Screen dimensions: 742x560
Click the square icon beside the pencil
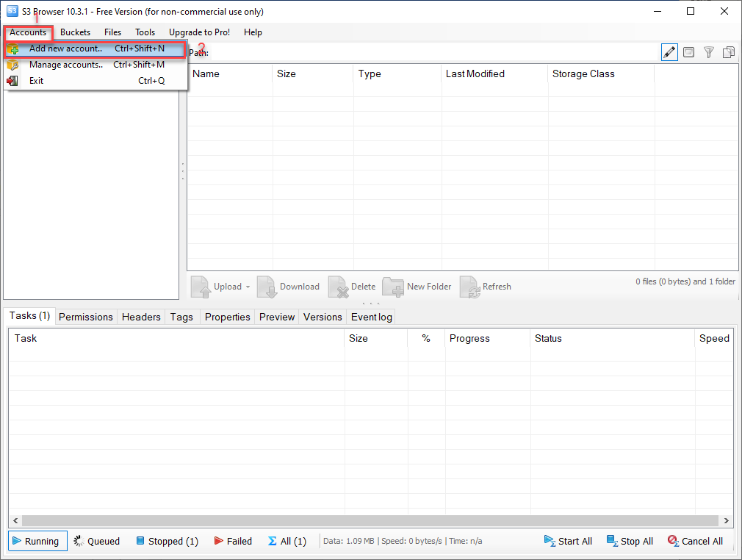click(688, 52)
